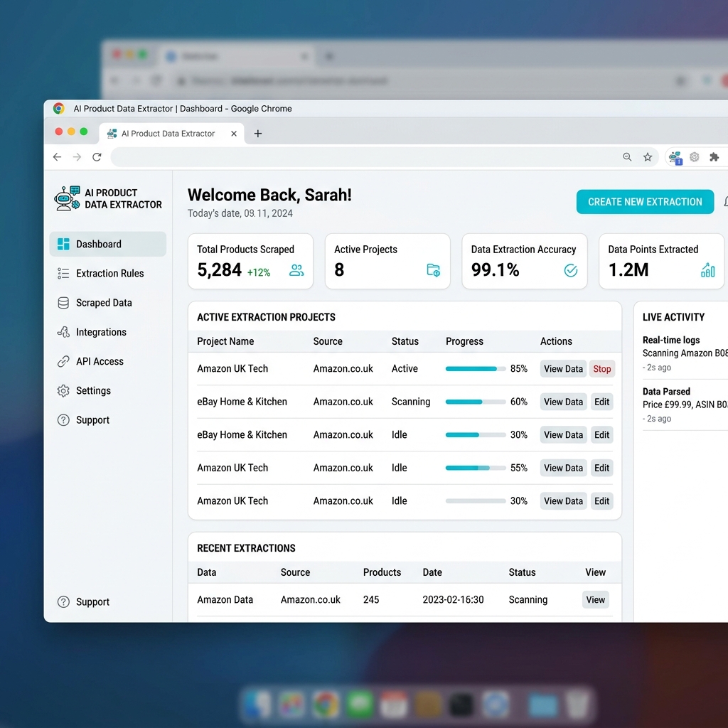Click the folder icon in Active Projects card
The width and height of the screenshot is (728, 728).
click(x=433, y=270)
